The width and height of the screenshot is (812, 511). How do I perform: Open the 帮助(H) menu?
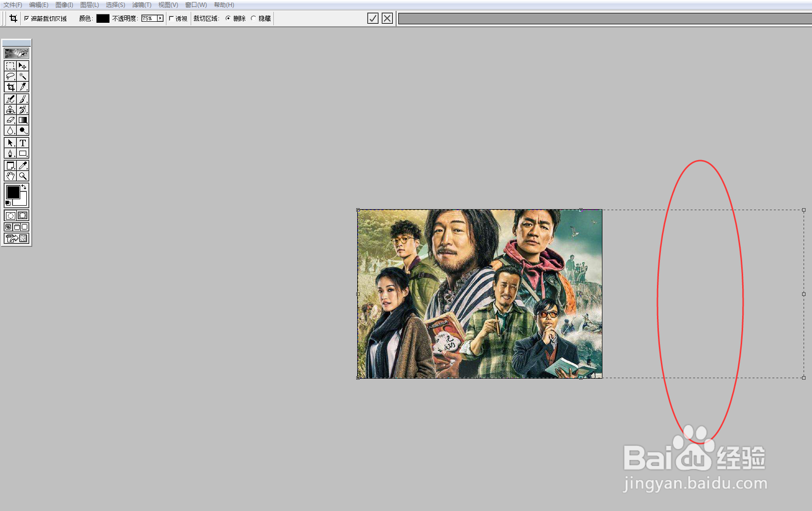point(224,4)
